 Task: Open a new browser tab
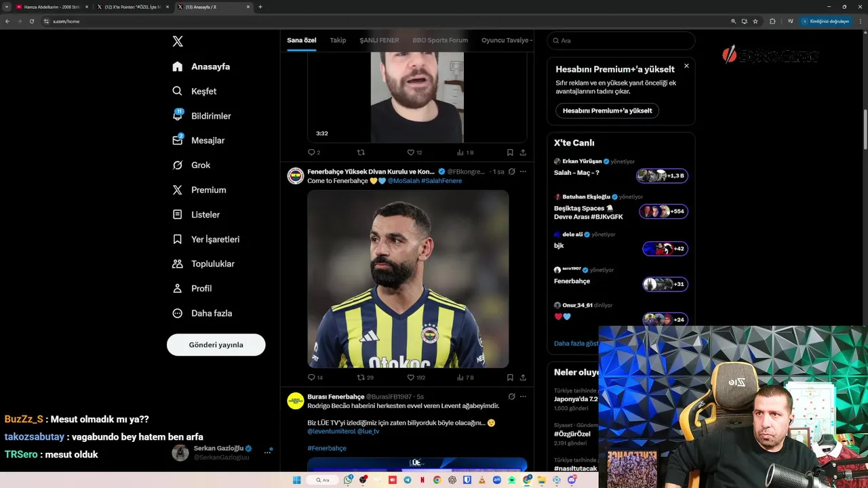[260, 7]
